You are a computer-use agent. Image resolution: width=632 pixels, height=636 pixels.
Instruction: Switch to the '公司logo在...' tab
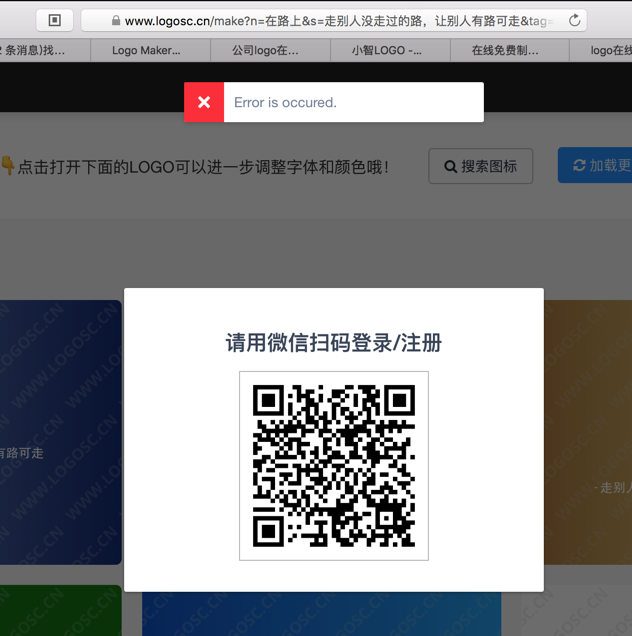270,50
